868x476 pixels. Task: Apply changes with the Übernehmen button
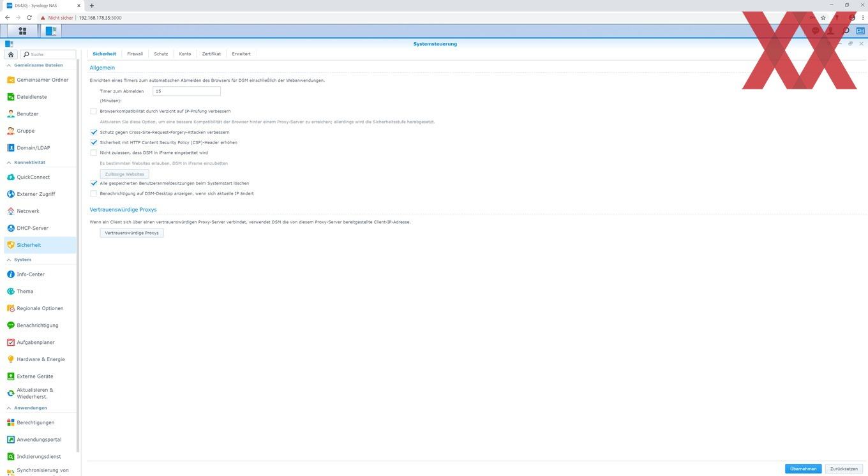point(803,469)
